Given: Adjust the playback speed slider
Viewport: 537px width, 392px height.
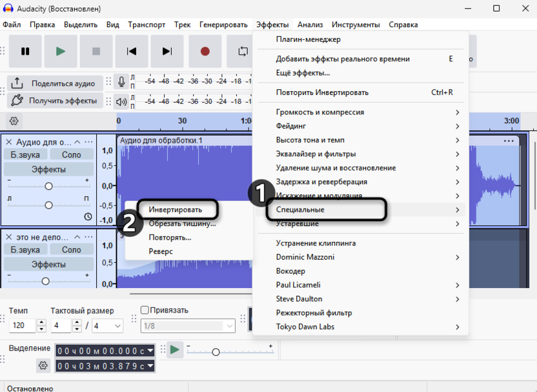Looking at the screenshot, I should tap(216, 353).
